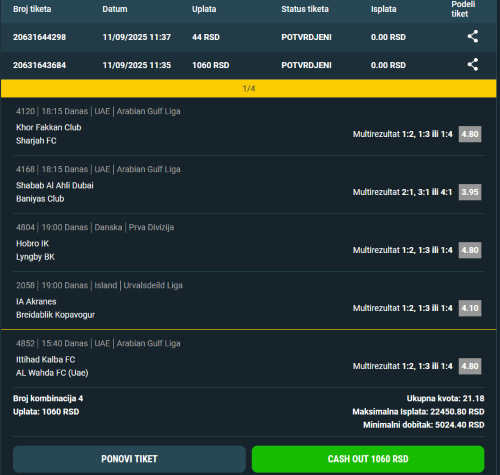Click the Uplata column header
This screenshot has height=475, width=500.
click(204, 9)
